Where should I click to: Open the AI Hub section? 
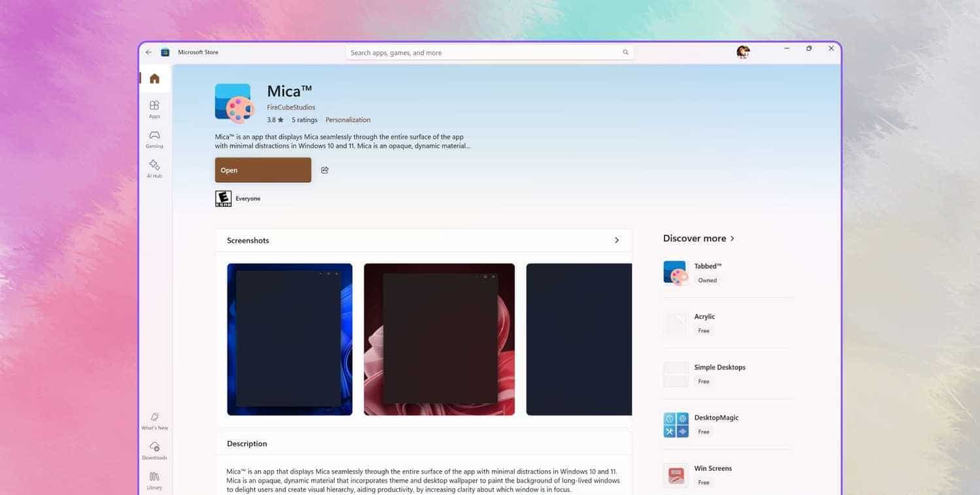[154, 168]
